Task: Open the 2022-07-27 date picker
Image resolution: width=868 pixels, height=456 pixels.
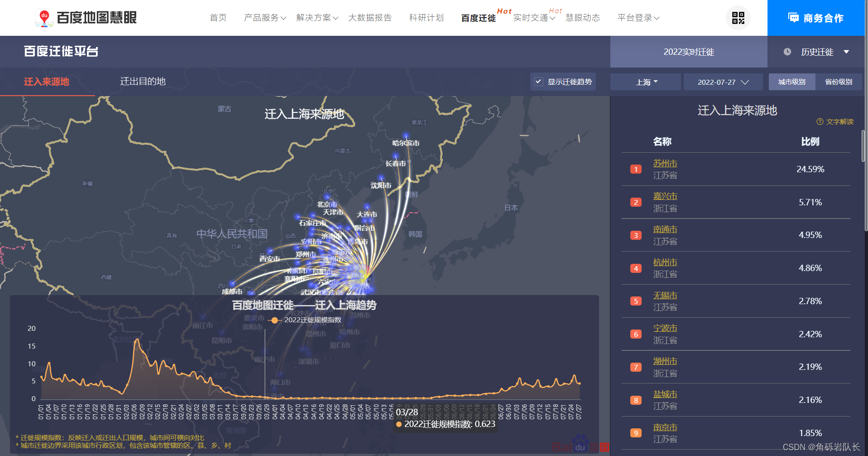Action: click(723, 82)
